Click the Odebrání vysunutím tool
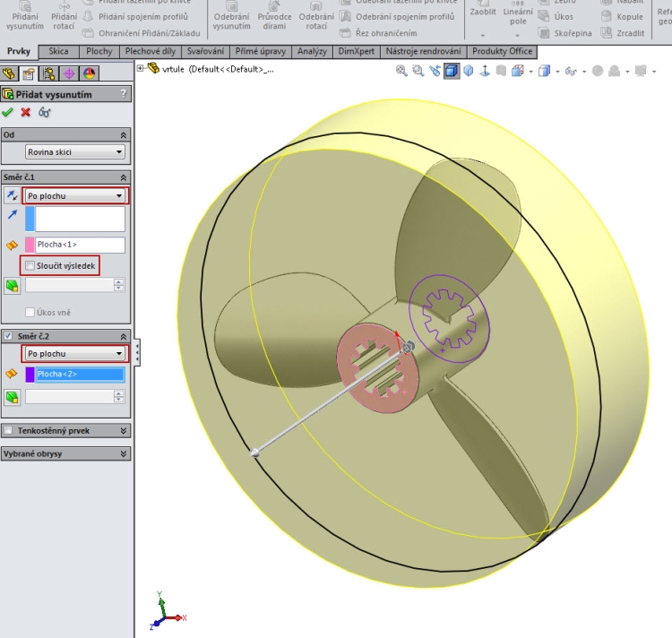Screen dimensions: 672x638 coord(231,16)
